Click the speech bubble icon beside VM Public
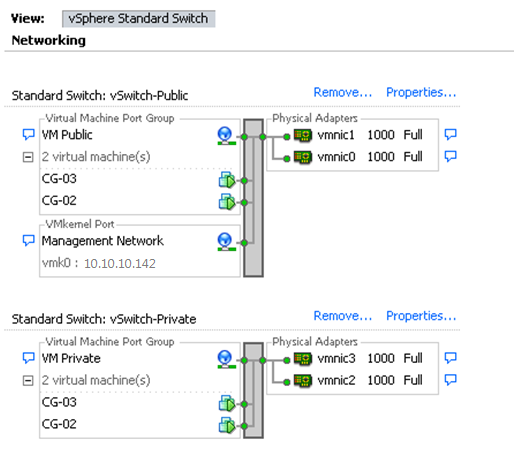This screenshot has width=515, height=464. [x=28, y=134]
